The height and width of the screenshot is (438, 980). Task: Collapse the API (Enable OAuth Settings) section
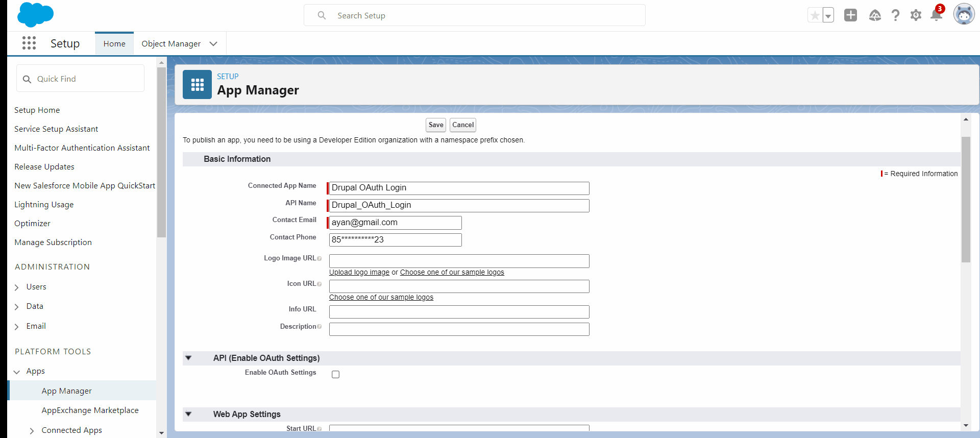point(188,358)
